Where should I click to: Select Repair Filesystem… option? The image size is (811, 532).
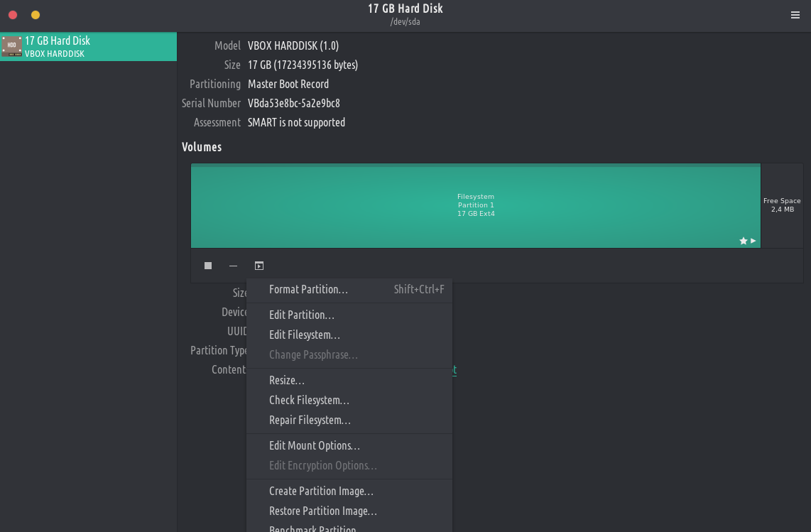310,420
